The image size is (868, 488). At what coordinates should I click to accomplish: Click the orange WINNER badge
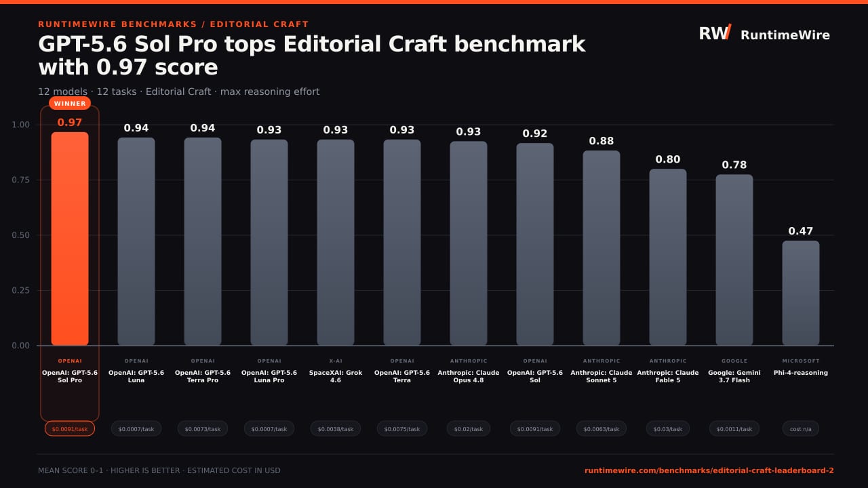pos(70,104)
